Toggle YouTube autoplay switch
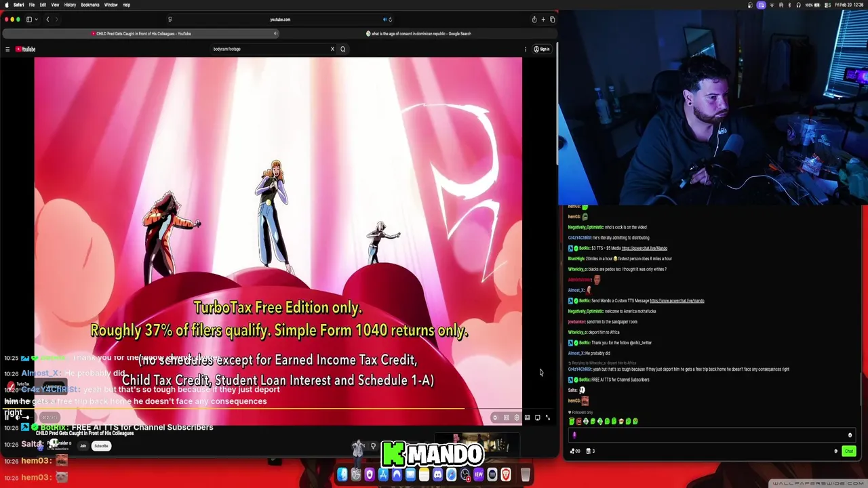The image size is (868, 488). tap(495, 418)
